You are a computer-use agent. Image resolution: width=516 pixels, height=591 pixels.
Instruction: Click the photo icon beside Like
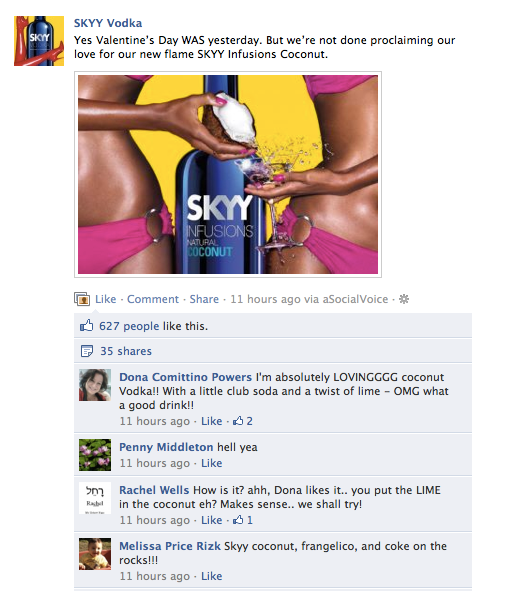point(82,299)
